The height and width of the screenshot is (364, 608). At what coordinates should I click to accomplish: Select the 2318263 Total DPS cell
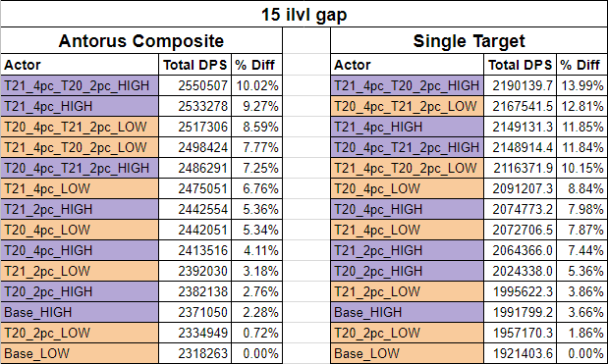195,353
